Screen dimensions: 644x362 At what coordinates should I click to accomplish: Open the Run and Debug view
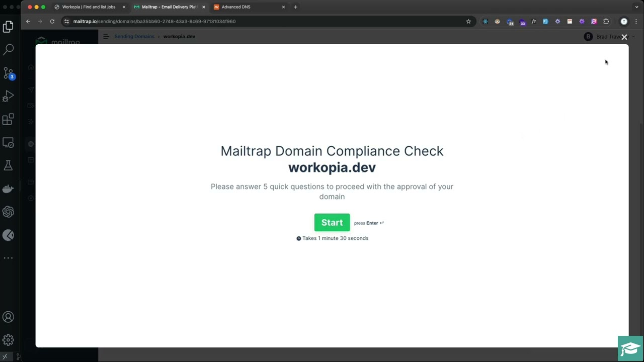click(x=8, y=96)
